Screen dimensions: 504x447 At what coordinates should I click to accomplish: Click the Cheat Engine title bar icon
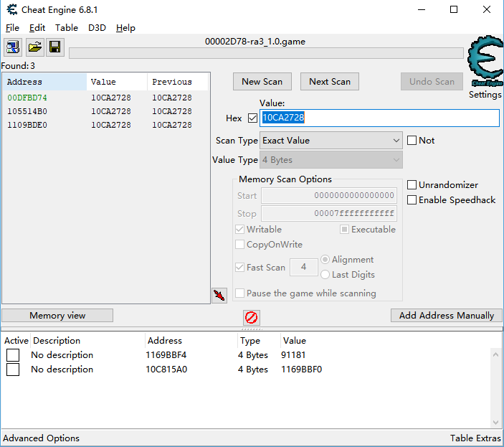pyautogui.click(x=12, y=9)
